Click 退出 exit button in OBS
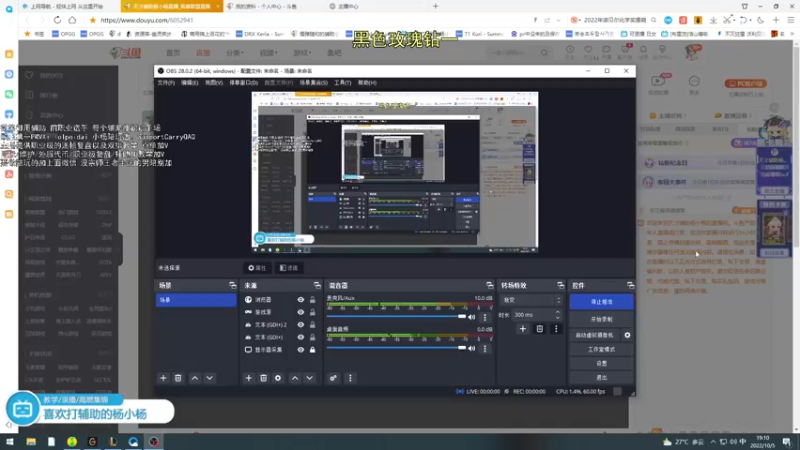Image resolution: width=800 pixels, height=450 pixels. pos(602,378)
